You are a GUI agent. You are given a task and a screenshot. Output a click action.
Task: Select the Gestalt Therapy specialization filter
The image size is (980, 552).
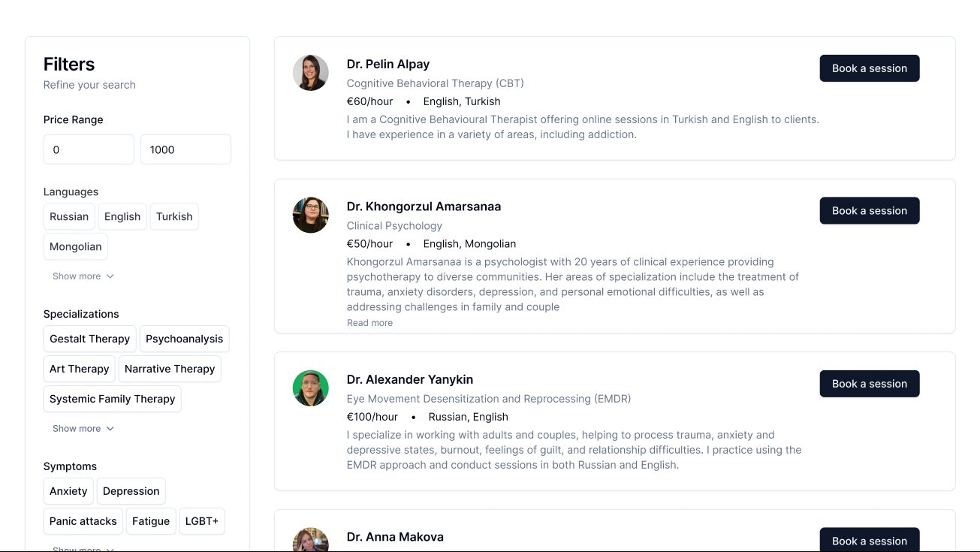90,339
